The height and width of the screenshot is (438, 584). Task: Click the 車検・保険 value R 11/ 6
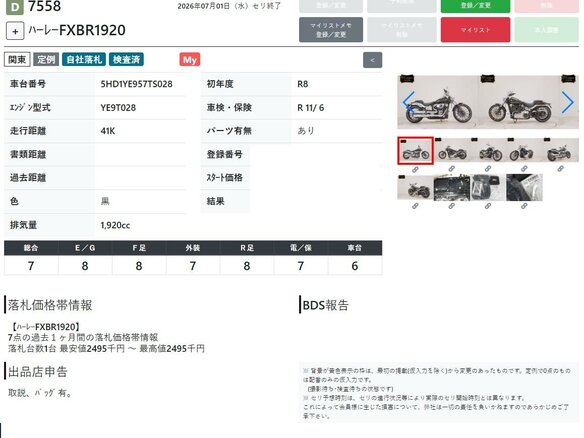click(x=311, y=108)
